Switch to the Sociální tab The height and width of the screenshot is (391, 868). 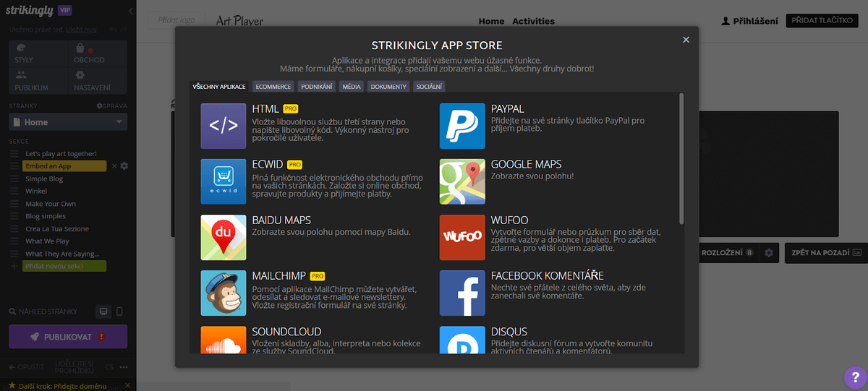429,87
